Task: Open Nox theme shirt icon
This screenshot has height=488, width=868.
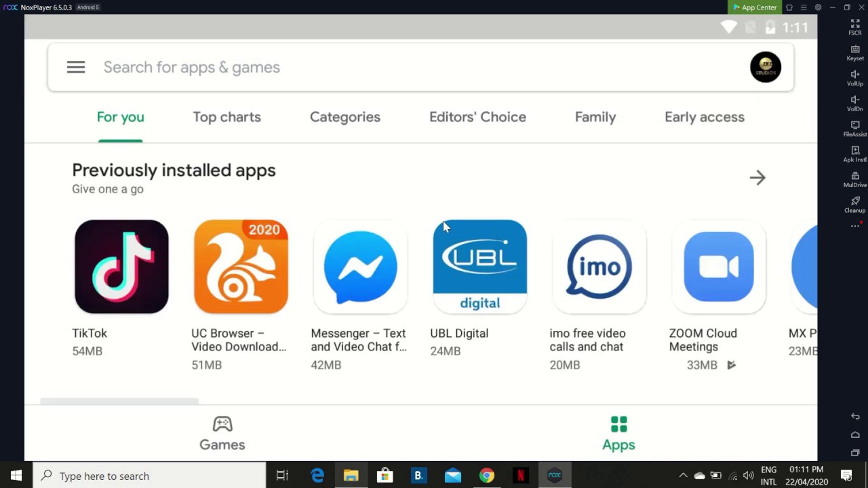Action: pyautogui.click(x=789, y=7)
